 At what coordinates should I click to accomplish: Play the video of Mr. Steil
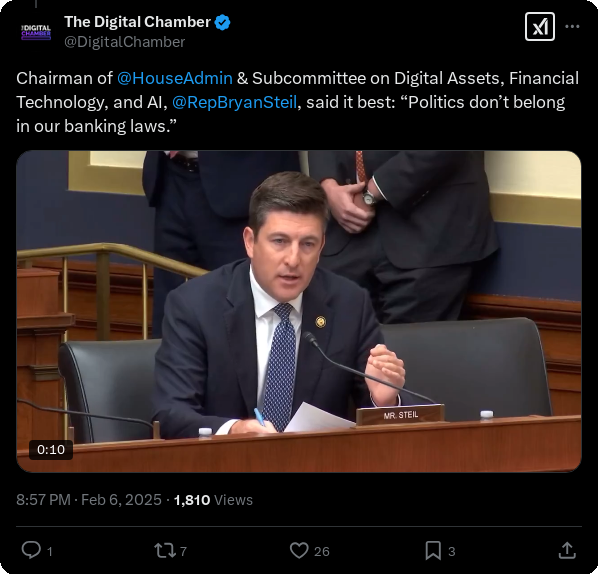(299, 311)
